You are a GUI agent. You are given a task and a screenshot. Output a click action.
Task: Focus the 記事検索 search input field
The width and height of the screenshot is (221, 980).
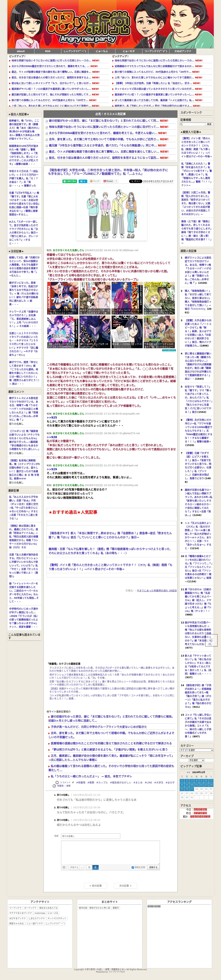(x=193, y=124)
